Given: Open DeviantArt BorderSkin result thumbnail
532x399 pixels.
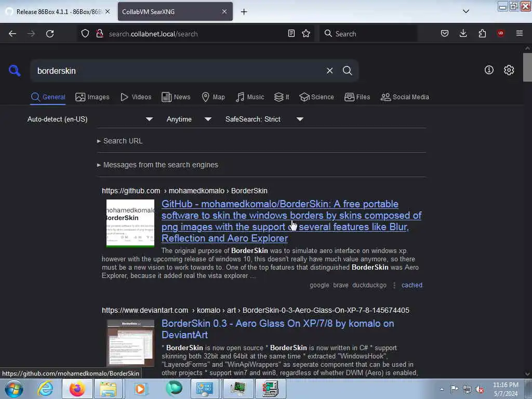Looking at the screenshot, I should point(130,343).
